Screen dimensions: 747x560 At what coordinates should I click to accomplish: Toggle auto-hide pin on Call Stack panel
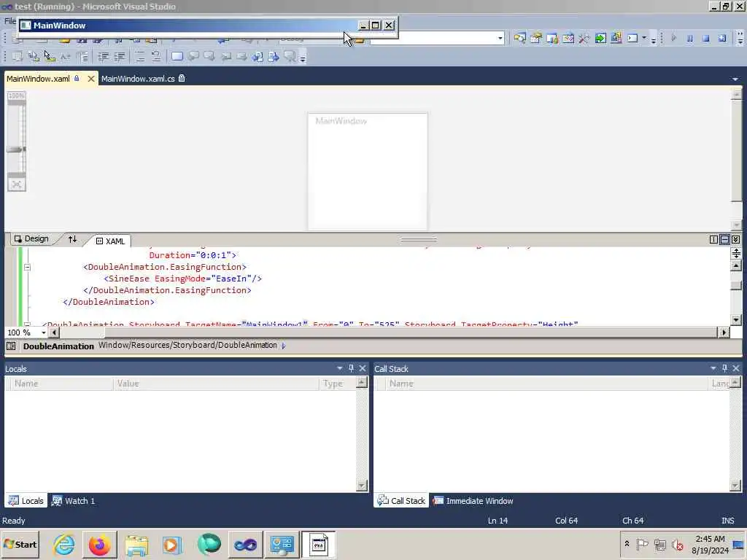coord(724,368)
